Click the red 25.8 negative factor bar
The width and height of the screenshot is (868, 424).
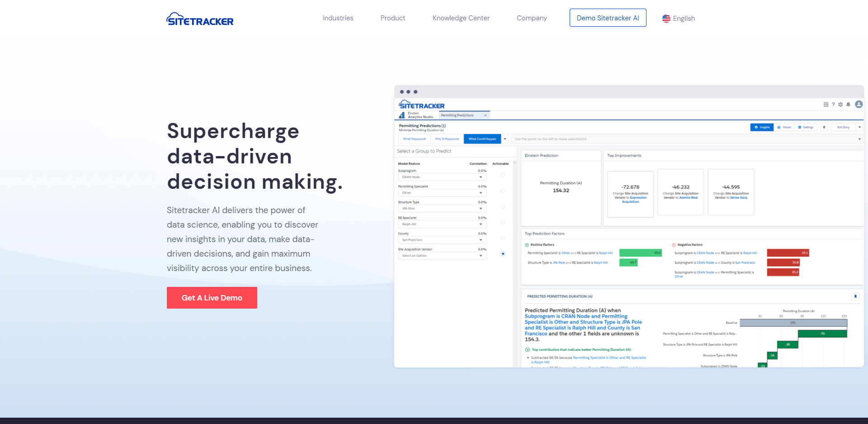coord(783,262)
